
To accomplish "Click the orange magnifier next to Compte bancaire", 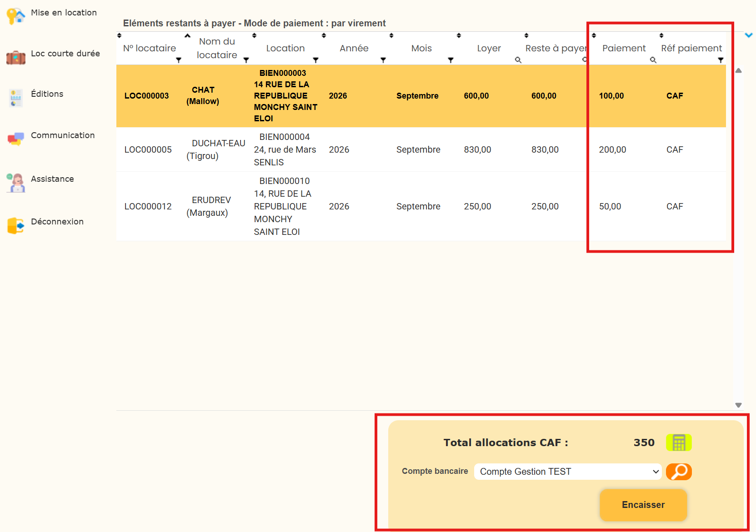I will pos(679,472).
